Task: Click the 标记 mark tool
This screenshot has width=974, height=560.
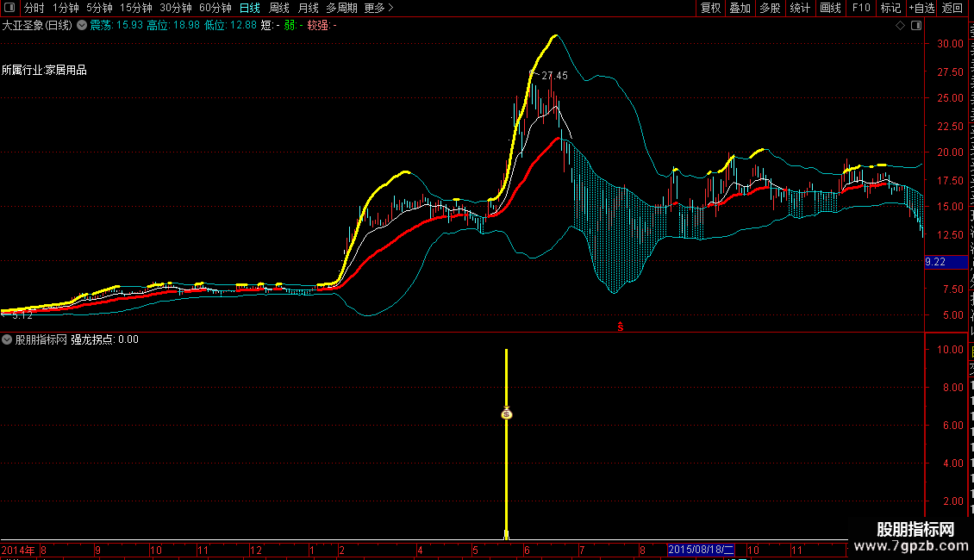Action: point(890,8)
